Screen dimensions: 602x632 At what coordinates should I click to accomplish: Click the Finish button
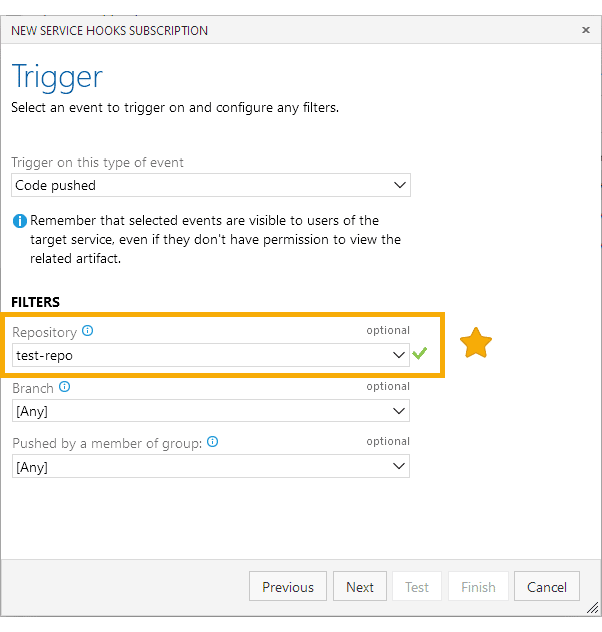(478, 586)
